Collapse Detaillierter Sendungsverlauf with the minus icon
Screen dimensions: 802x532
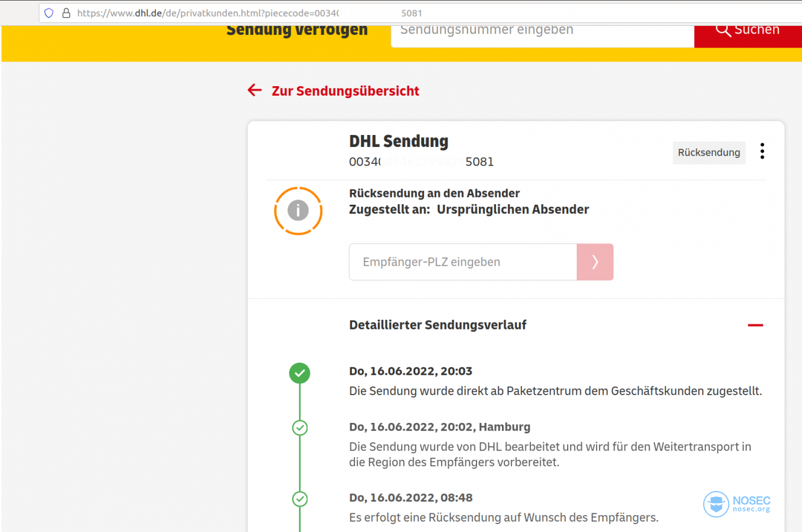pyautogui.click(x=755, y=325)
